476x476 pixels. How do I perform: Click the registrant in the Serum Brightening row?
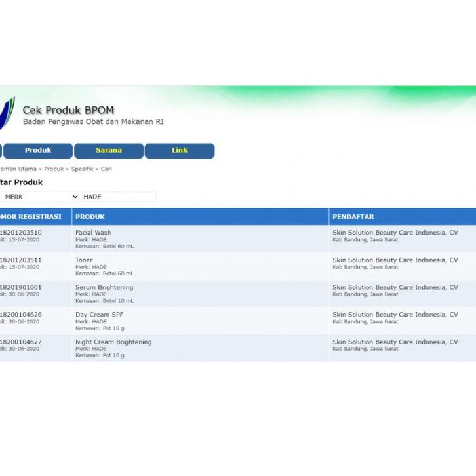[x=395, y=287]
